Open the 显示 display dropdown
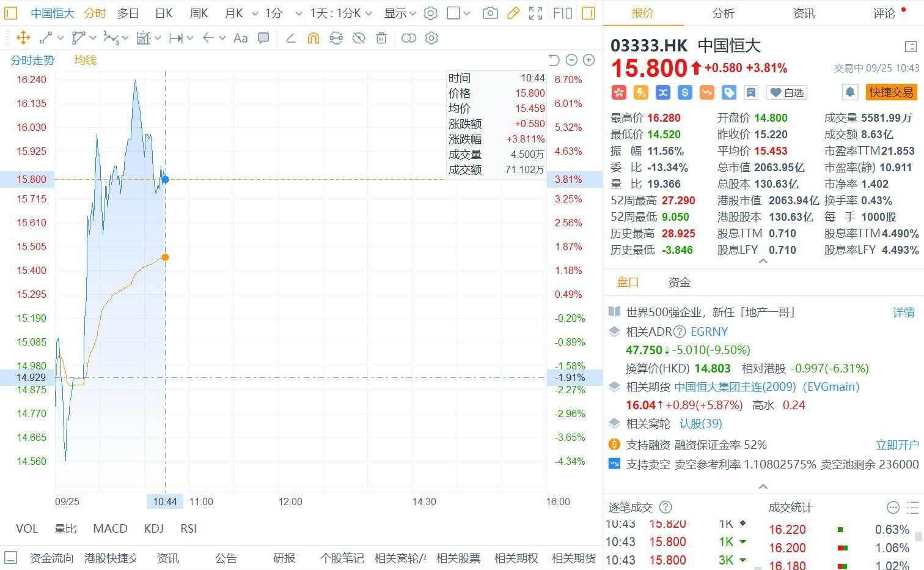This screenshot has width=924, height=570. point(400,13)
